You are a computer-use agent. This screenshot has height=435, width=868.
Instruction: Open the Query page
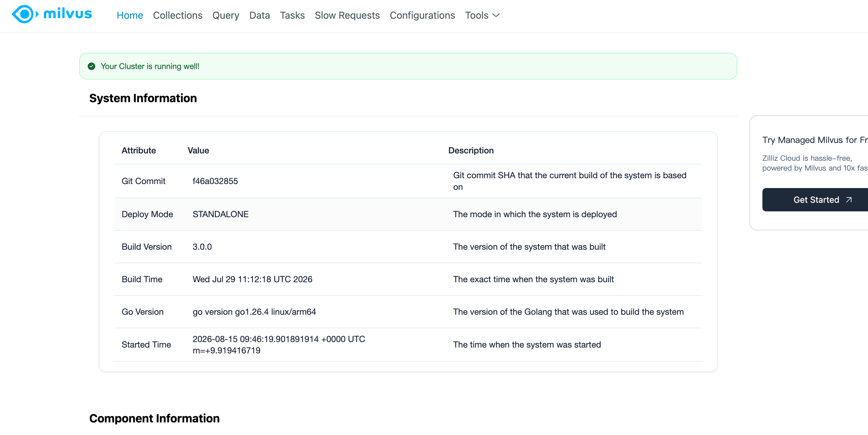[x=226, y=15]
